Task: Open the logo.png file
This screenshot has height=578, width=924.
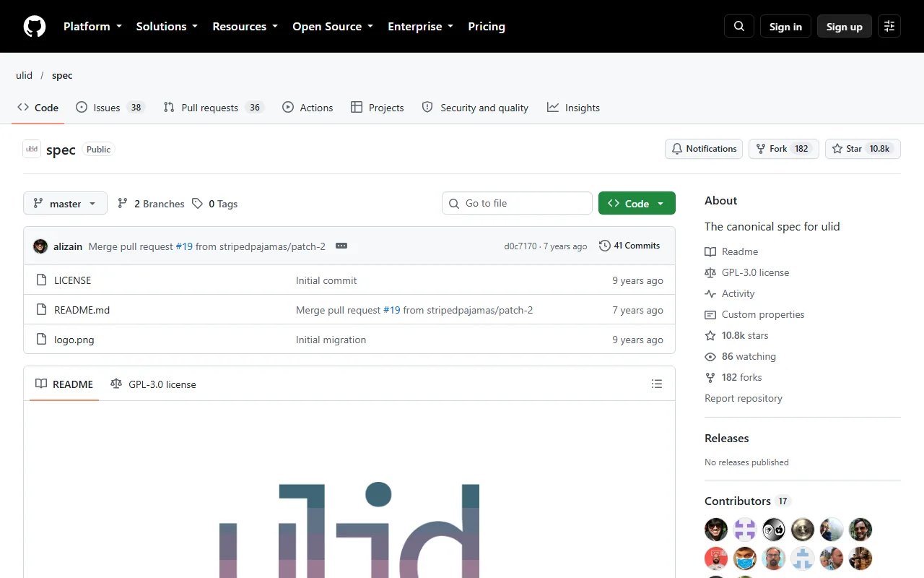Action: tap(74, 340)
